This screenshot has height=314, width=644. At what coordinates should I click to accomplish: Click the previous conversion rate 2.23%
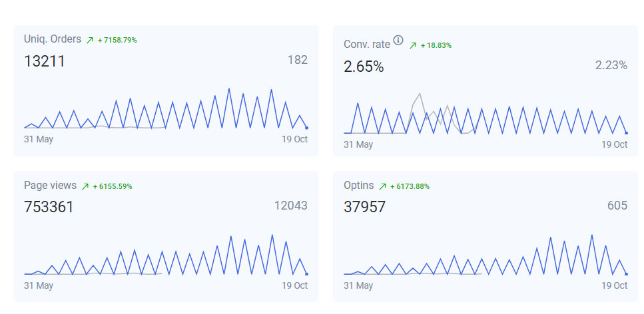tap(611, 65)
